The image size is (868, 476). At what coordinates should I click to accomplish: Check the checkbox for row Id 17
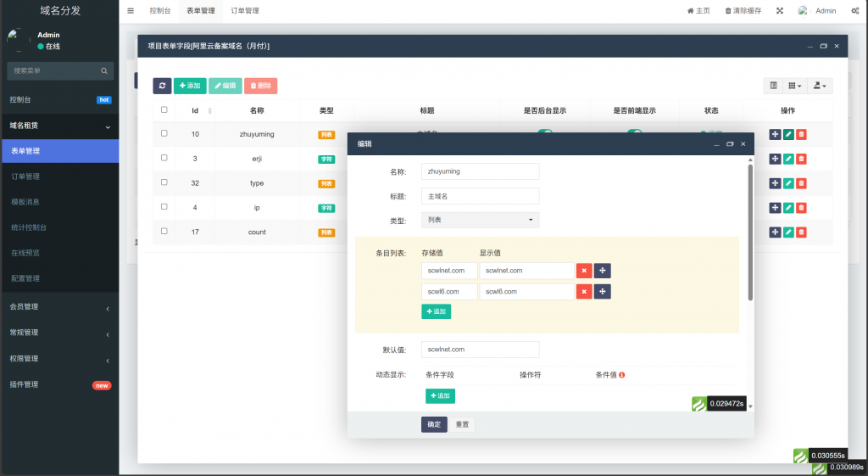(164, 231)
